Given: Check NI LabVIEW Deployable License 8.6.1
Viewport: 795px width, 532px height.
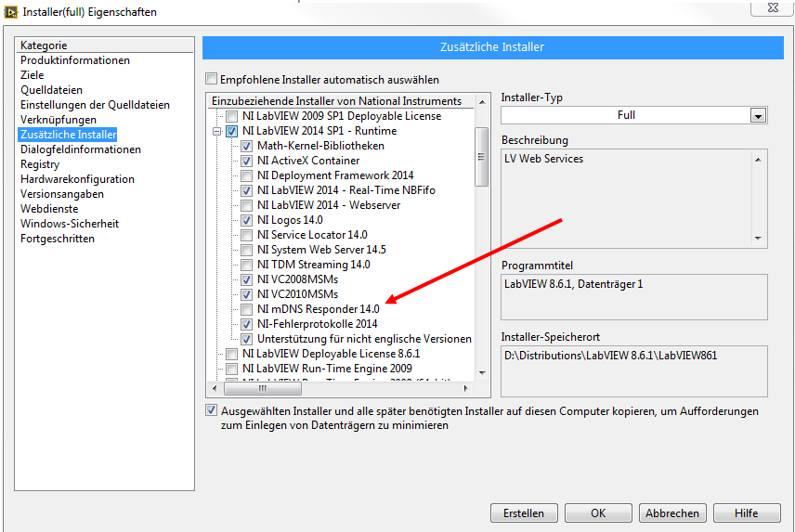Looking at the screenshot, I should pos(231,354).
